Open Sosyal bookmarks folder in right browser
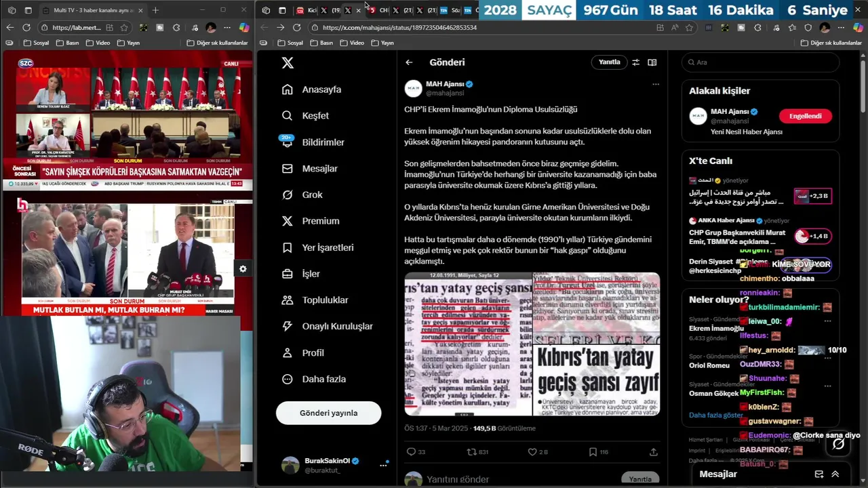 click(x=290, y=43)
